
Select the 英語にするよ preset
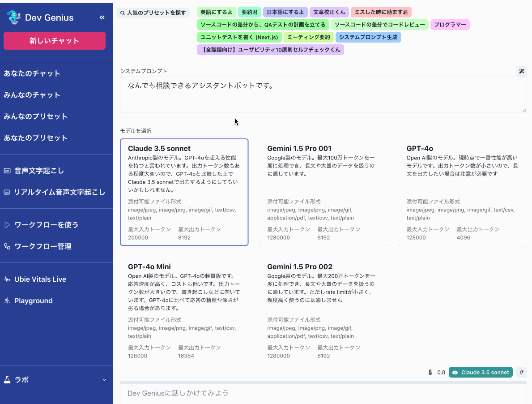[217, 12]
